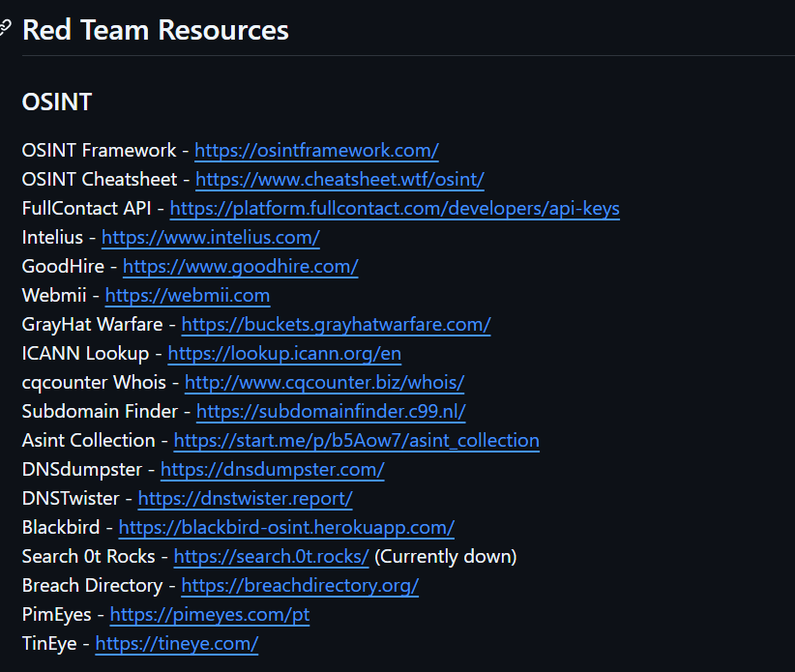Open the FullContact api-keys link

395,208
